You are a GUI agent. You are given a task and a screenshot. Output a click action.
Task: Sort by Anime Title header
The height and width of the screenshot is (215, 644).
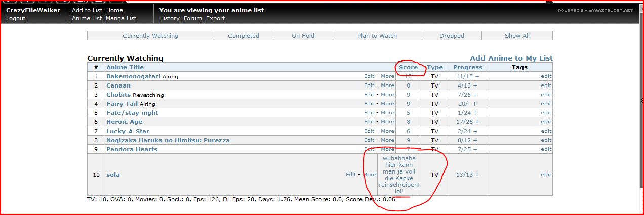[x=125, y=67]
